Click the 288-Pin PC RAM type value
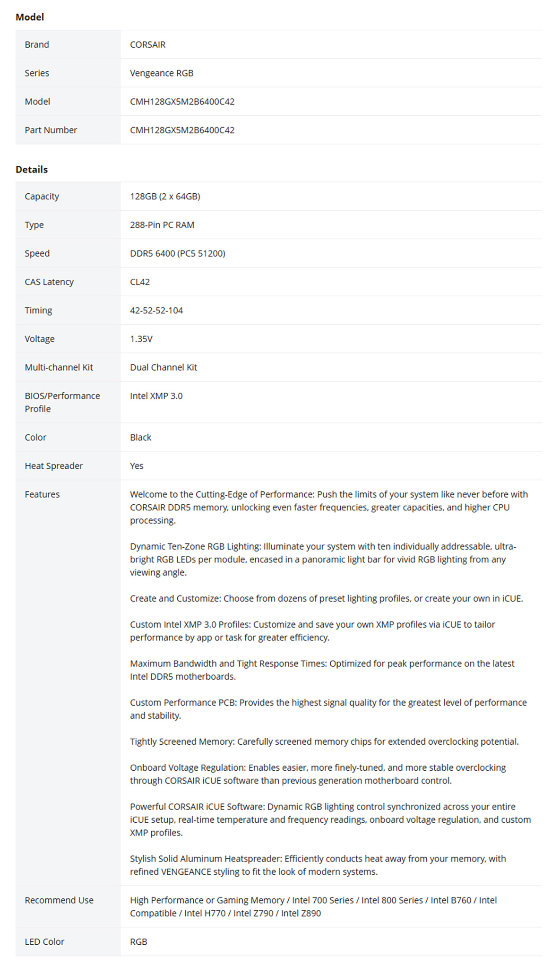Viewport: 560px width, 974px height. [x=162, y=224]
